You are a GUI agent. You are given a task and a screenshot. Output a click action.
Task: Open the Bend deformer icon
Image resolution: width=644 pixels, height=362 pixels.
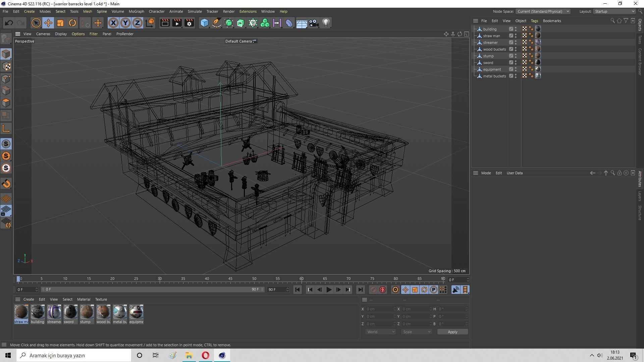[x=289, y=23]
